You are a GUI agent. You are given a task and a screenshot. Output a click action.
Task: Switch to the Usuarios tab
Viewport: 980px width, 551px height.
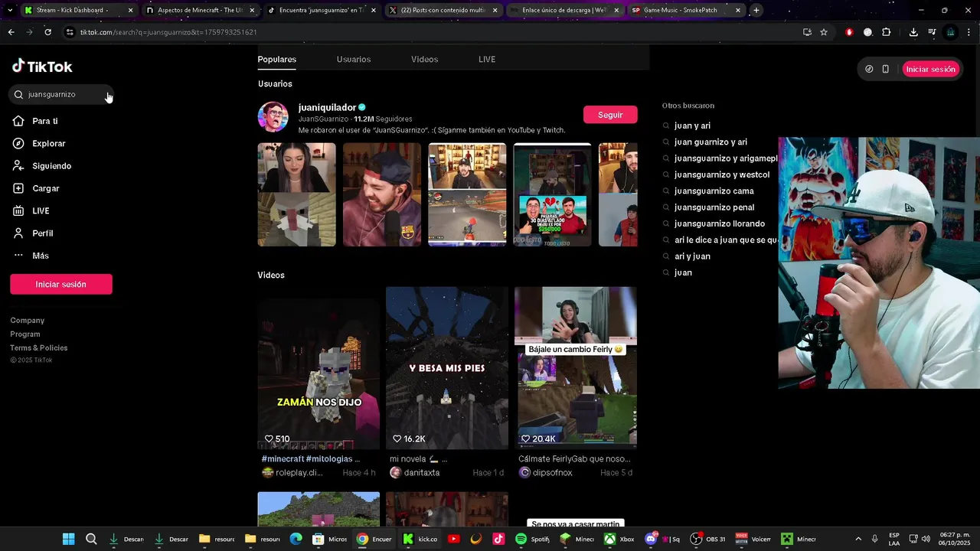354,59
